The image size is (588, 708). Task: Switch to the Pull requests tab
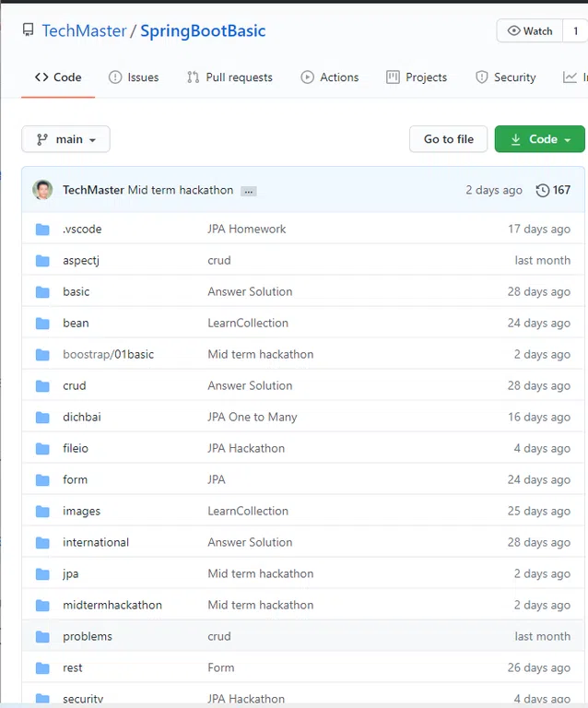(229, 77)
